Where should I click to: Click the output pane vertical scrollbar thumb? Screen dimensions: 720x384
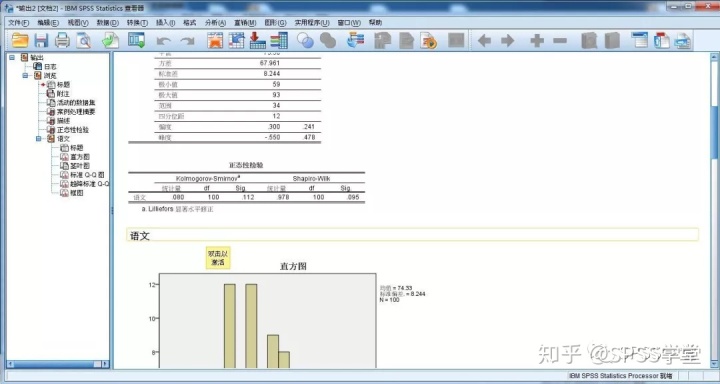715,131
